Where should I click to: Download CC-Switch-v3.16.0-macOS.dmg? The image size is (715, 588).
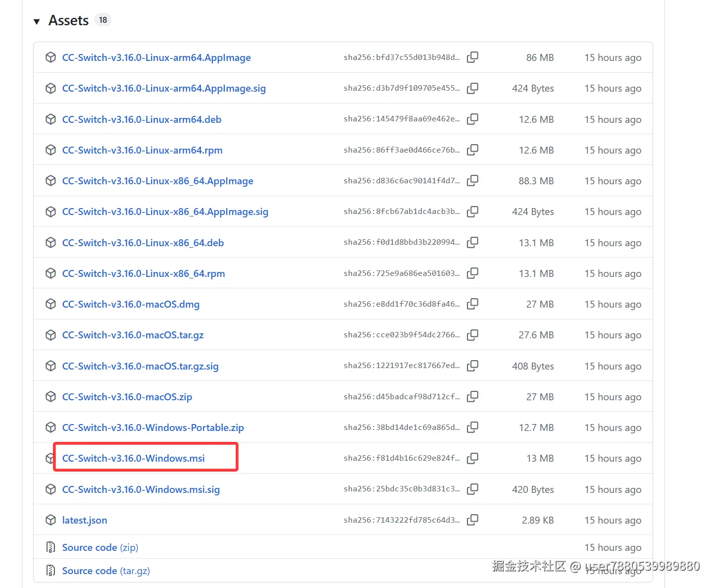[131, 304]
